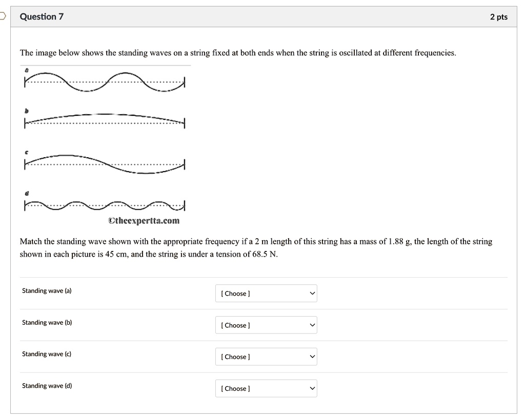
Task: Open the Standing wave (d) frequency dropdown
Action: tap(266, 388)
